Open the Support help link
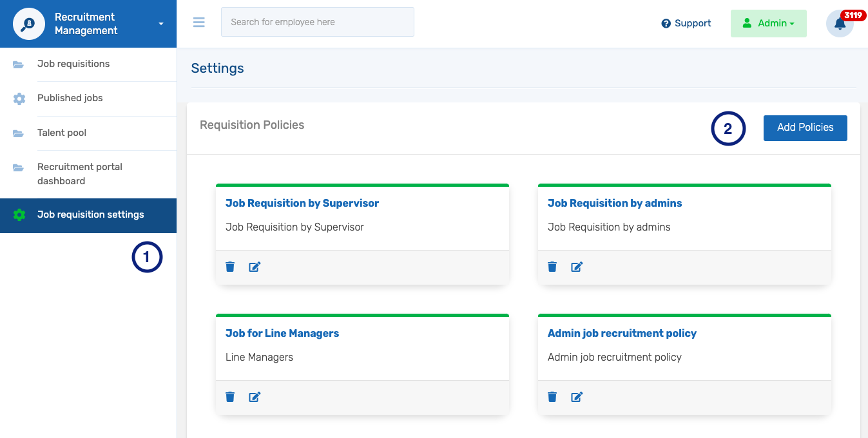Screen dimensions: 868x438 click(x=686, y=23)
